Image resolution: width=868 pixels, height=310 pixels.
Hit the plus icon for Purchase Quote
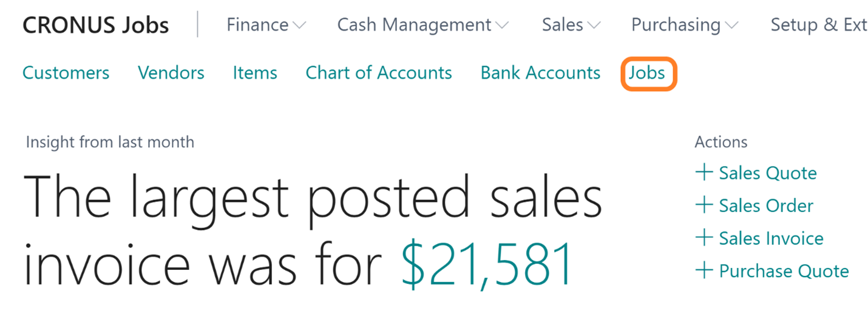pyautogui.click(x=704, y=270)
